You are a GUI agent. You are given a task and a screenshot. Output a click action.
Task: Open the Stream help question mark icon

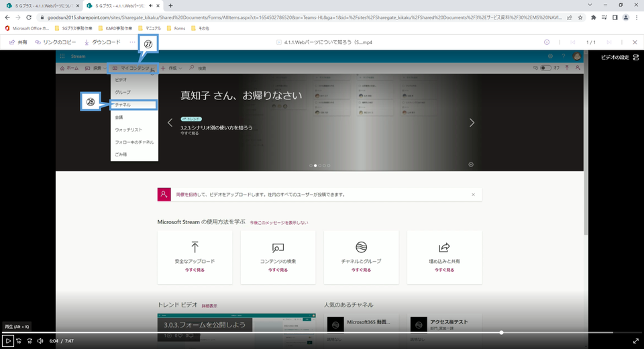tap(563, 56)
